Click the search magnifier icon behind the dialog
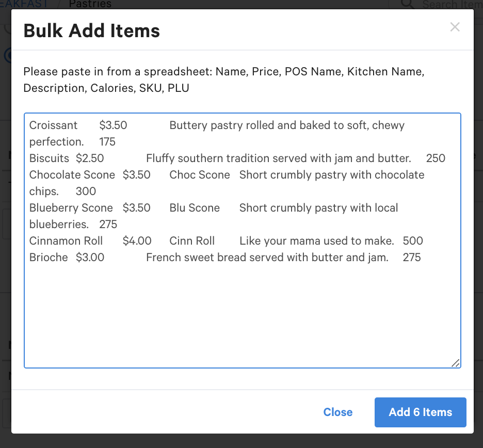The width and height of the screenshot is (483, 448). pyautogui.click(x=408, y=4)
